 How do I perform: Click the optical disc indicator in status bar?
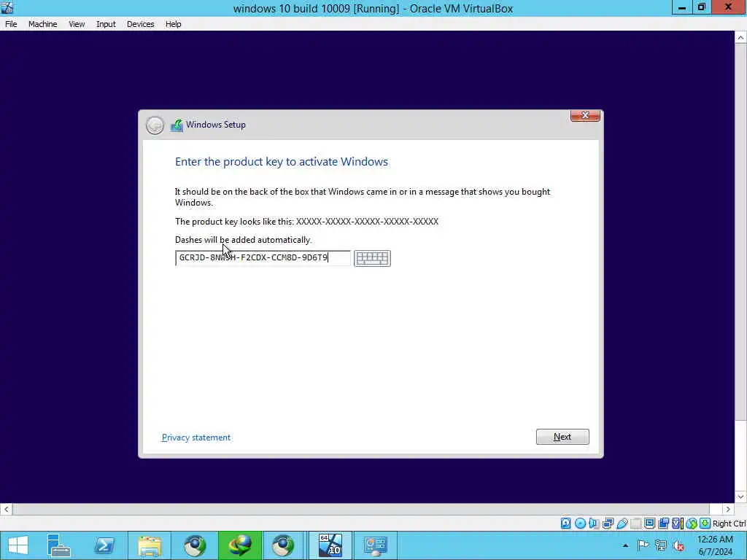[580, 524]
